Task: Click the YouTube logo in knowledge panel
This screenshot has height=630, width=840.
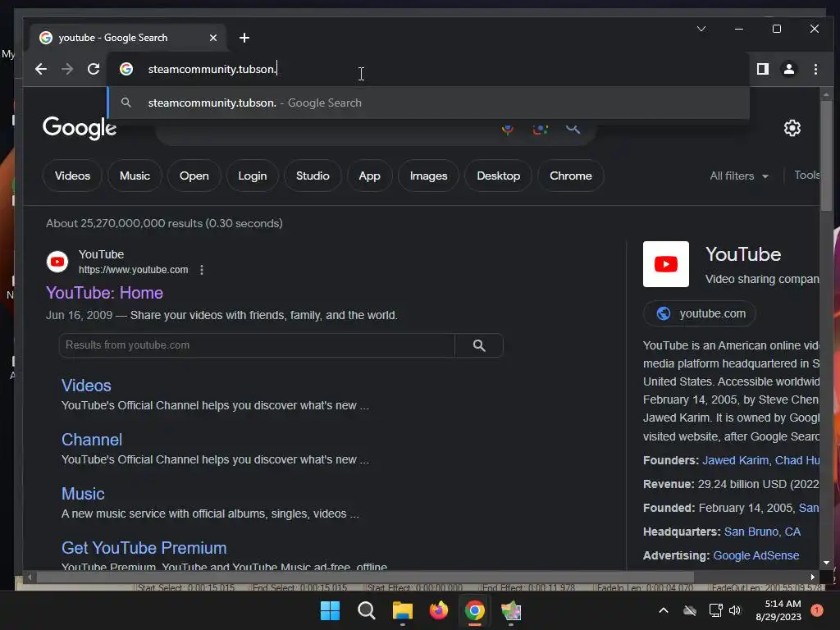Action: point(666,264)
